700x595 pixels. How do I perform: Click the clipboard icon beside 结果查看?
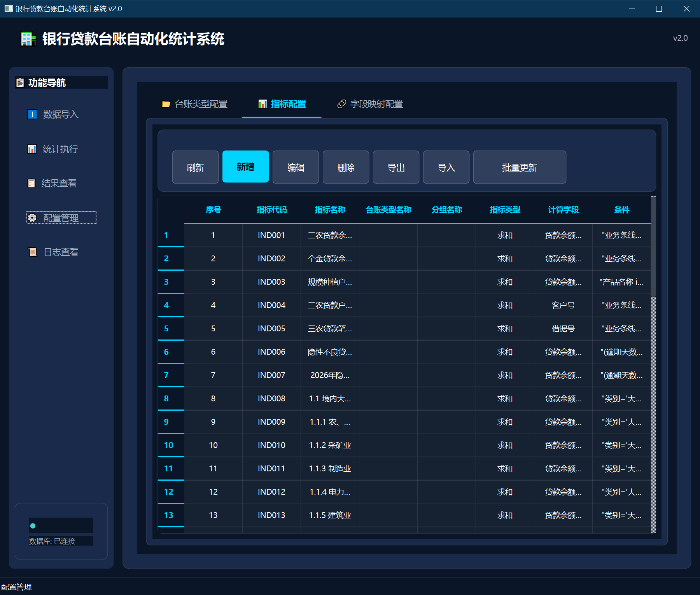click(31, 183)
